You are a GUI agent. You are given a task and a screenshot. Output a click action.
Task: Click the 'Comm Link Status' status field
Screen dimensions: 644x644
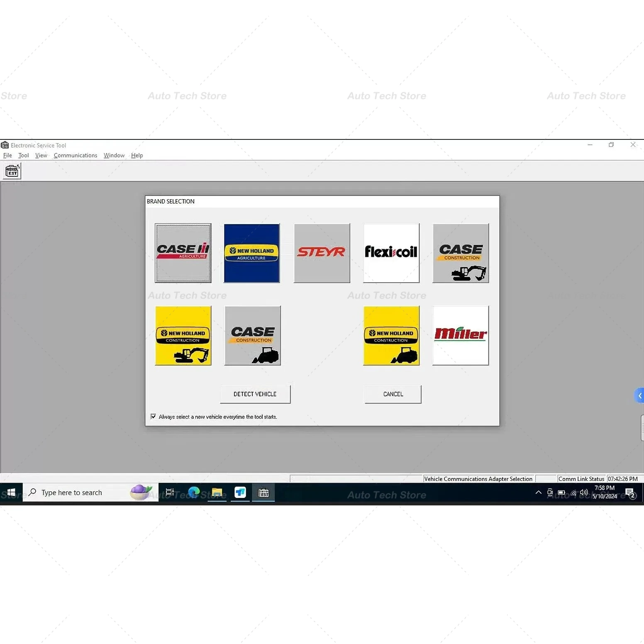(581, 479)
